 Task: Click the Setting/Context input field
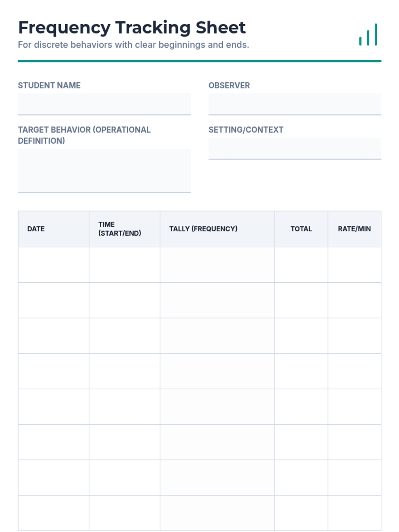pos(295,148)
